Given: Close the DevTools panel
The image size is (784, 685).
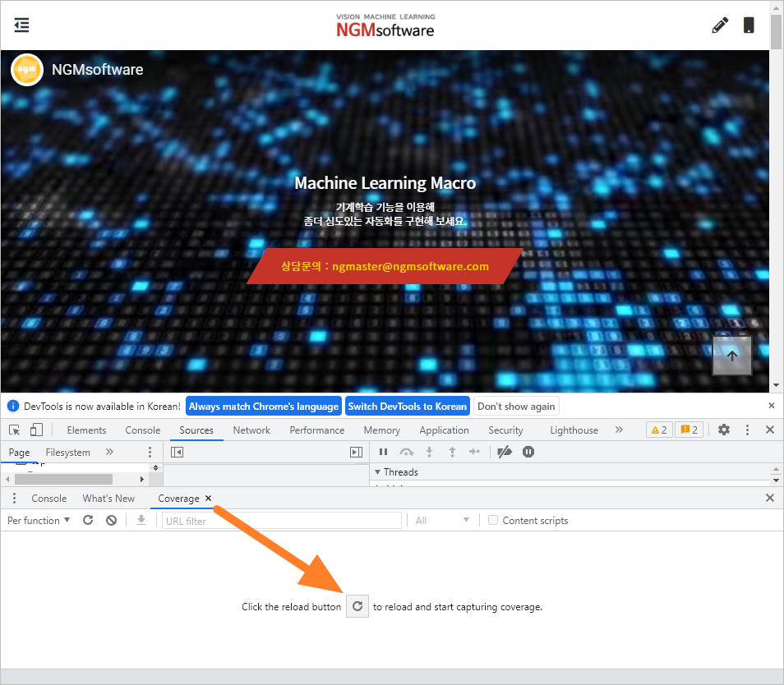Looking at the screenshot, I should (x=770, y=430).
